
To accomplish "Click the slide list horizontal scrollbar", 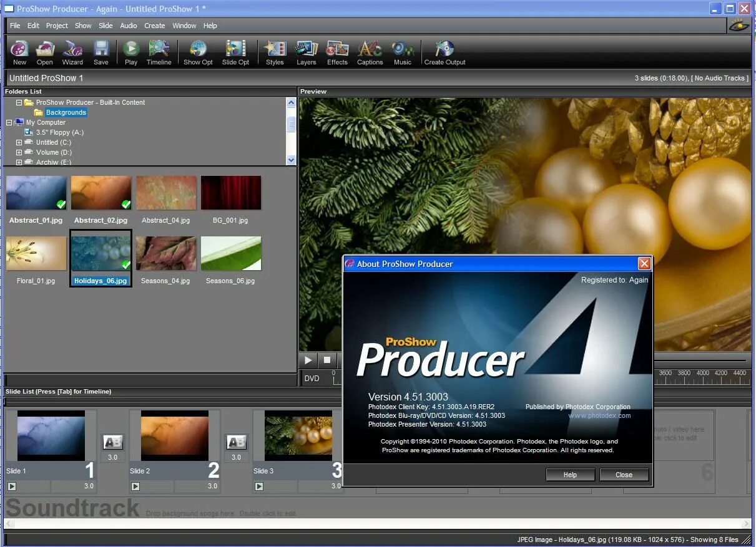I will point(377,524).
